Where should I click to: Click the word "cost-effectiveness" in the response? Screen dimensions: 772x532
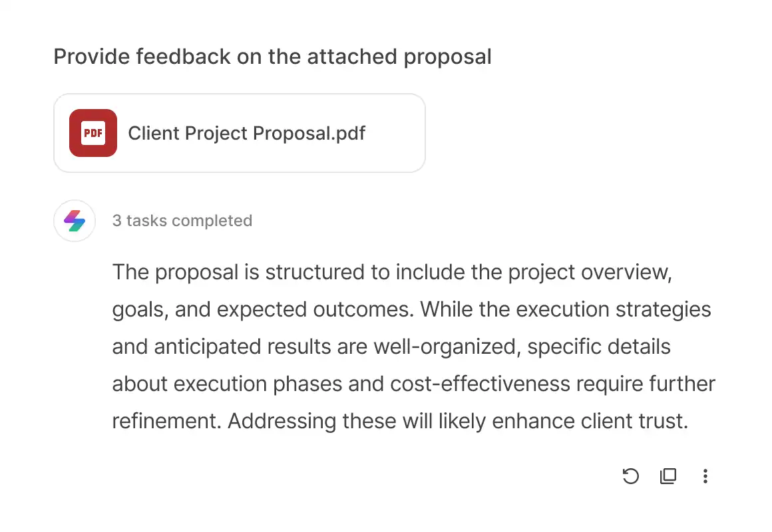coord(480,384)
